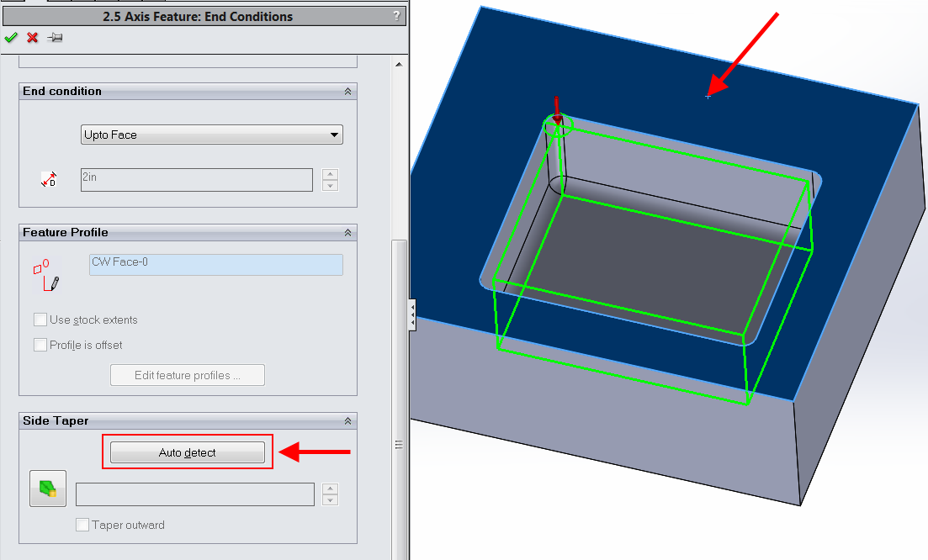Pin the property panel with pushpin
Screen dimensions: 928x560
point(55,38)
